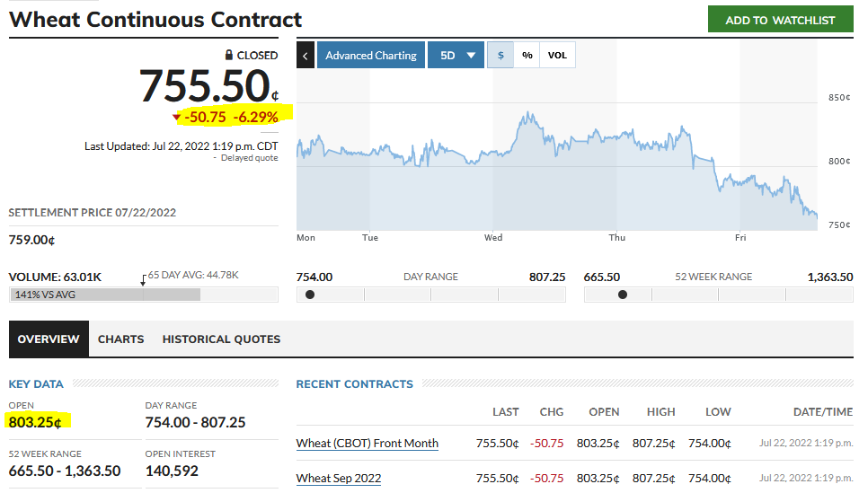Click VOLUME: 63.01K text

click(55, 277)
